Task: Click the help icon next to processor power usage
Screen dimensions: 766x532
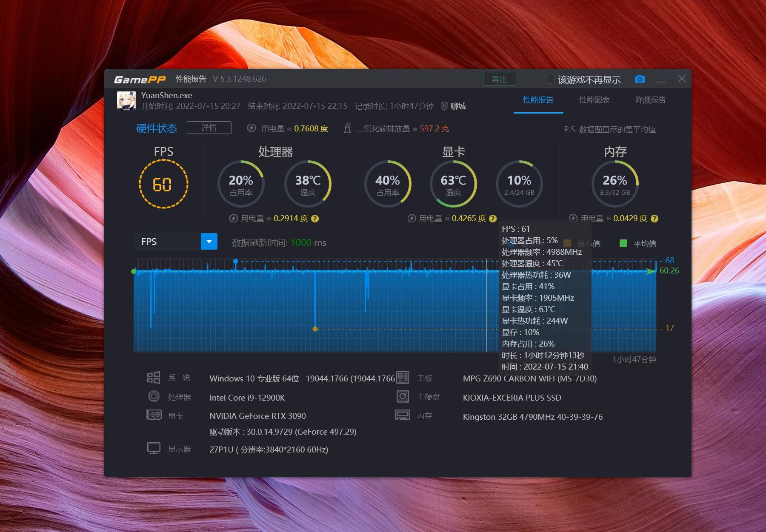Action: point(315,219)
